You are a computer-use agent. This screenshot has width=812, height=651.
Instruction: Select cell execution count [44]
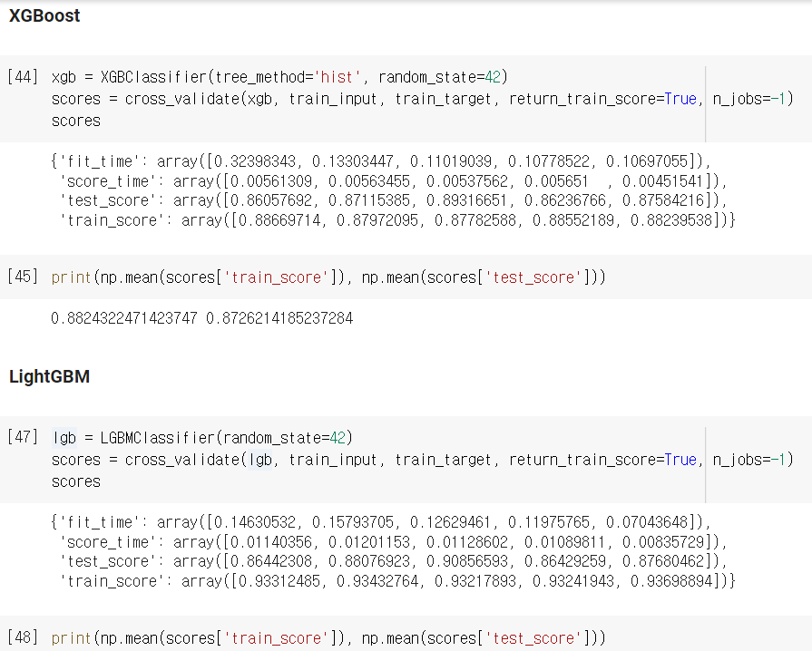click(x=23, y=76)
